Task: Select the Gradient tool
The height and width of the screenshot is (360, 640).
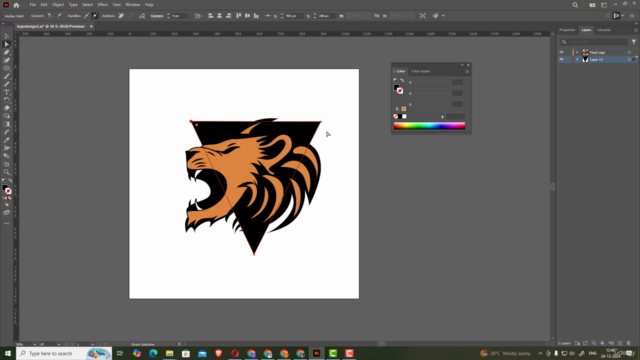Action: (7, 124)
